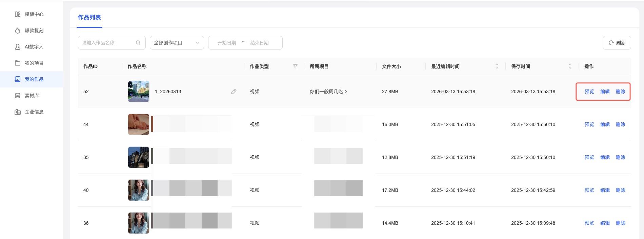Open the 开始日期 date picker
The height and width of the screenshot is (239, 644).
[x=227, y=43]
